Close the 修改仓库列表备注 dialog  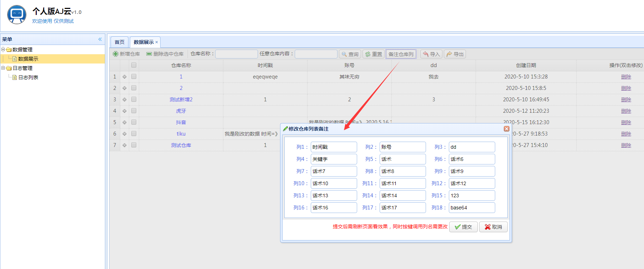coord(507,129)
